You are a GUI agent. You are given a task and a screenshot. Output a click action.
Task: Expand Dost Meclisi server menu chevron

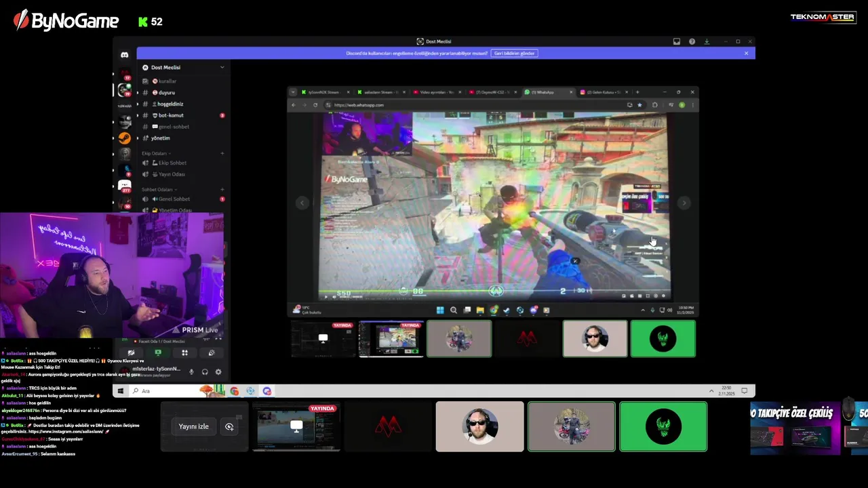[x=222, y=67]
